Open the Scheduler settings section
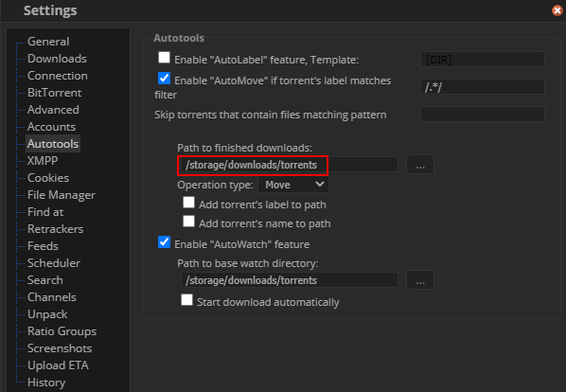Image resolution: width=566 pixels, height=392 pixels. 54,263
